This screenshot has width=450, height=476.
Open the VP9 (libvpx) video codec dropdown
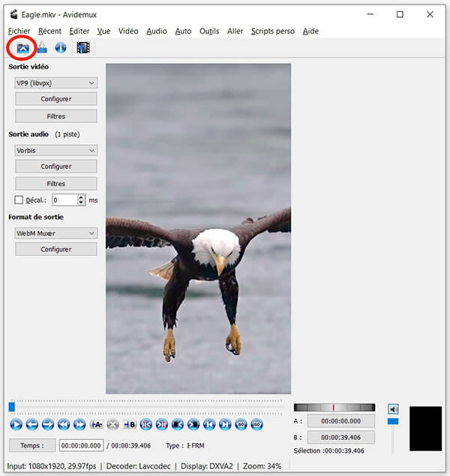point(56,83)
